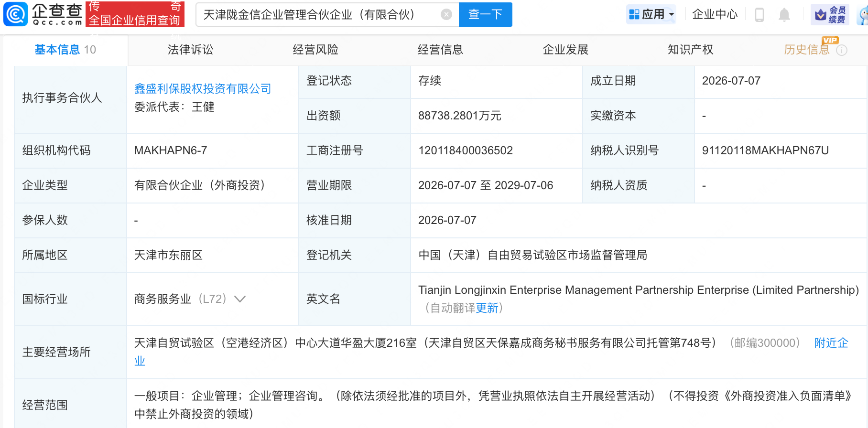Select organization code MAKHAPN6-7
The width and height of the screenshot is (868, 428).
pos(170,150)
